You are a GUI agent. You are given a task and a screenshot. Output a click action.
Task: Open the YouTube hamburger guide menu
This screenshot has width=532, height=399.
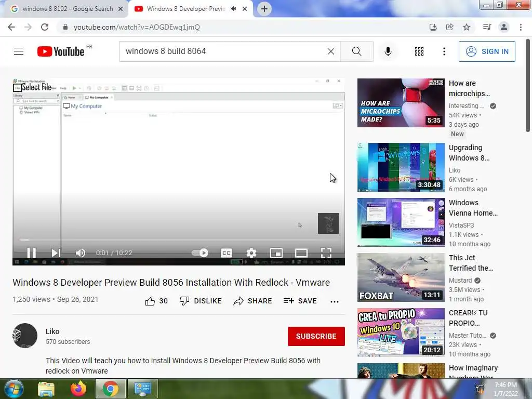pyautogui.click(x=19, y=51)
